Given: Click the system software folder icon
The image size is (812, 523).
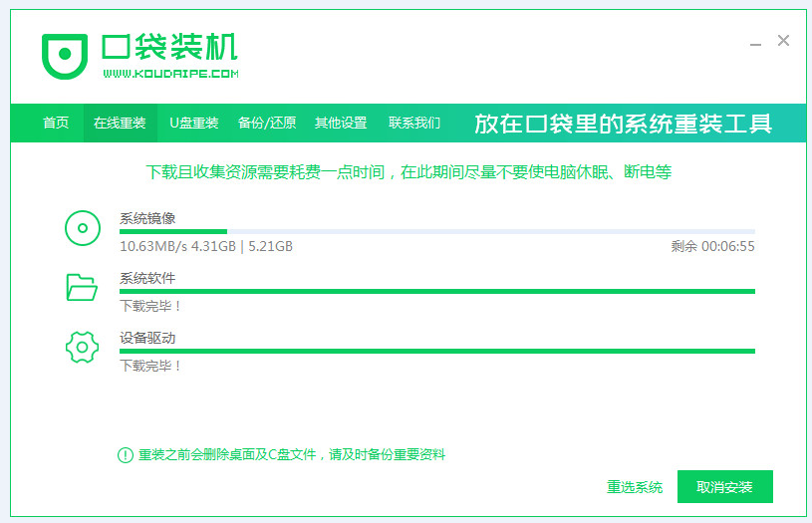Looking at the screenshot, I should pyautogui.click(x=82, y=288).
